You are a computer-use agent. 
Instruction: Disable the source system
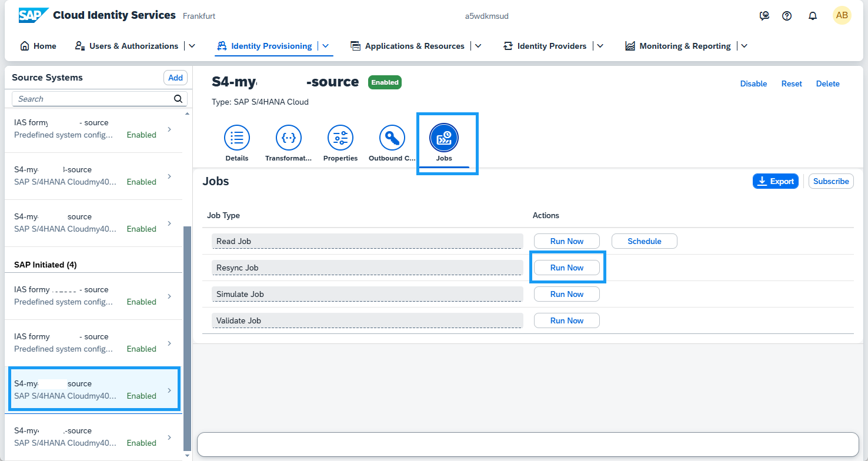tap(753, 83)
